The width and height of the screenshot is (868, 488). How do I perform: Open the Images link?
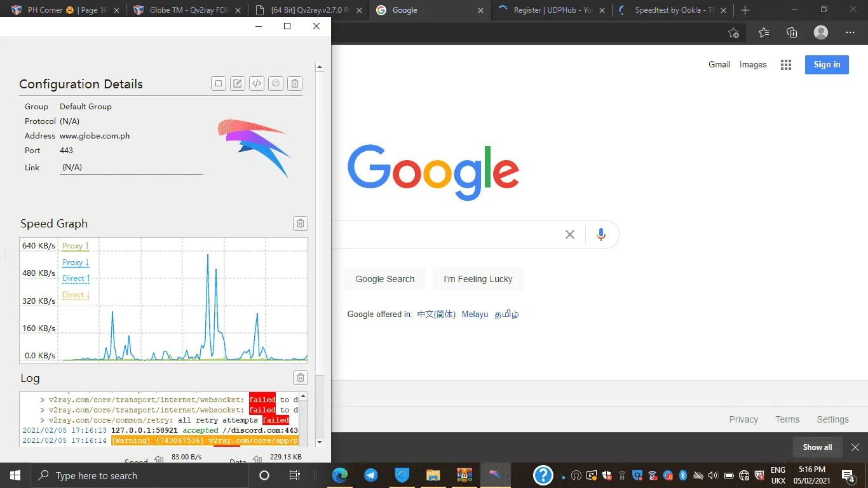[x=753, y=64]
